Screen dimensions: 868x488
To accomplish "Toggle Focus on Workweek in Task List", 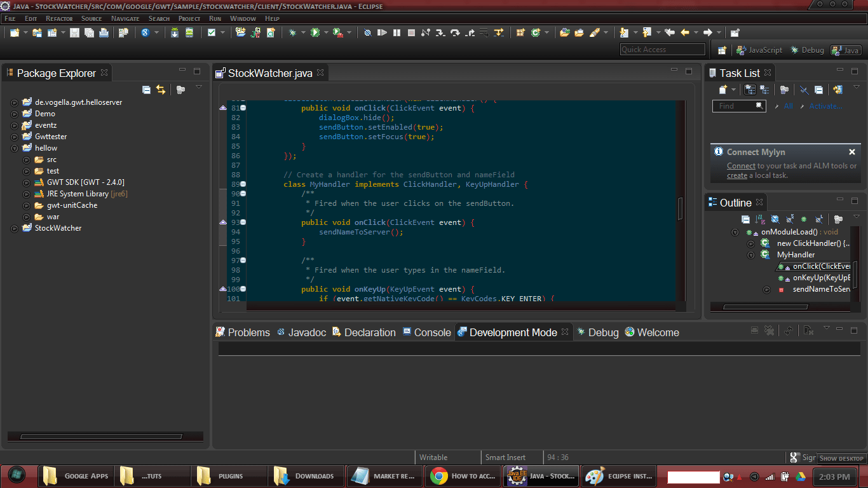I will click(x=784, y=90).
